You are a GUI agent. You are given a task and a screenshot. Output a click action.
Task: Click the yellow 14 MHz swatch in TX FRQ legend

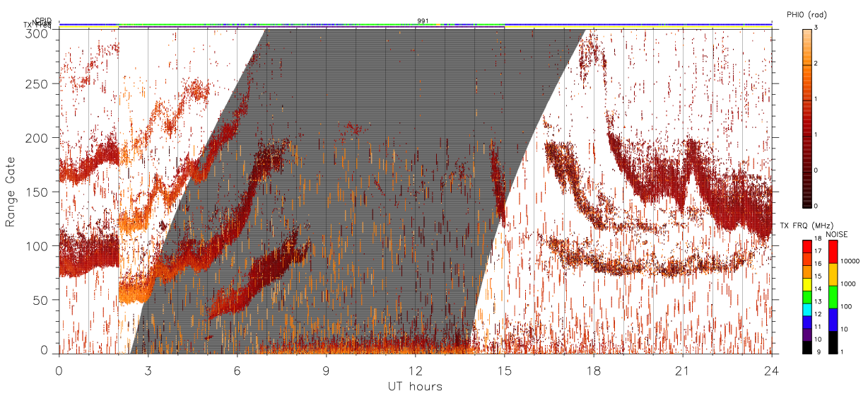point(807,284)
